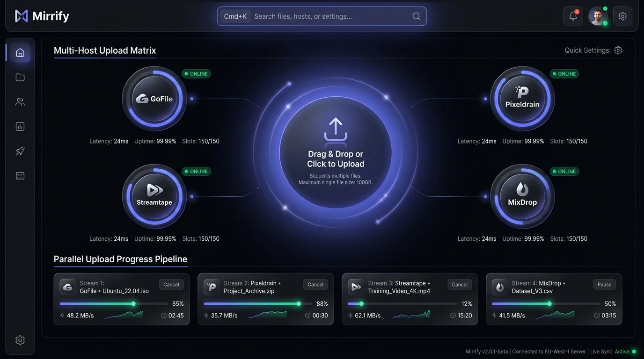Viewport: 644px width, 359px height.
Task: Click the GoFile icon on Stream 1 card
Action: (x=67, y=287)
